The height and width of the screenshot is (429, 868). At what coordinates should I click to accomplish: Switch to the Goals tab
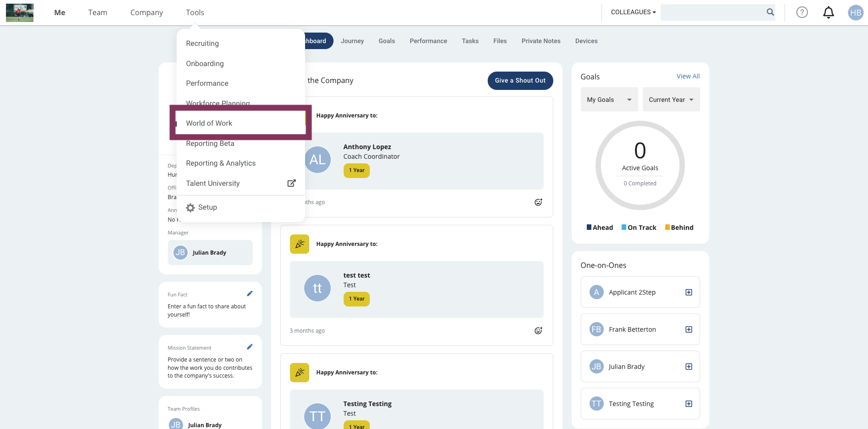tap(387, 41)
